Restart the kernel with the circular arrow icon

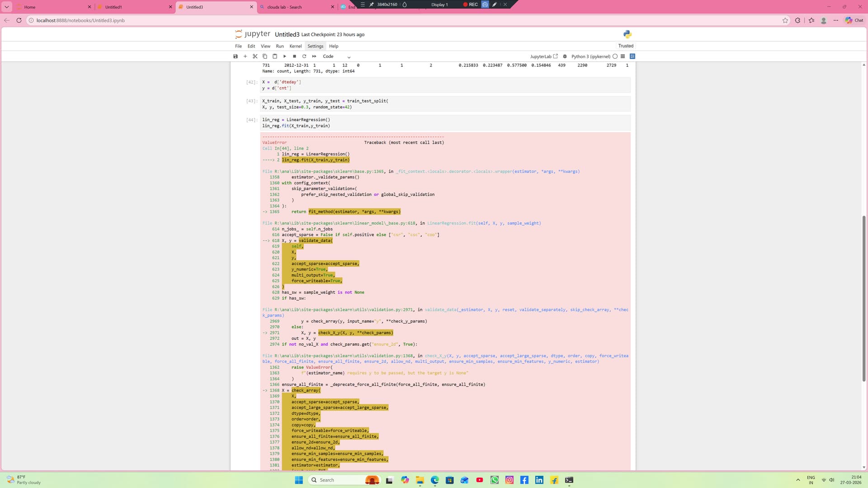(304, 56)
